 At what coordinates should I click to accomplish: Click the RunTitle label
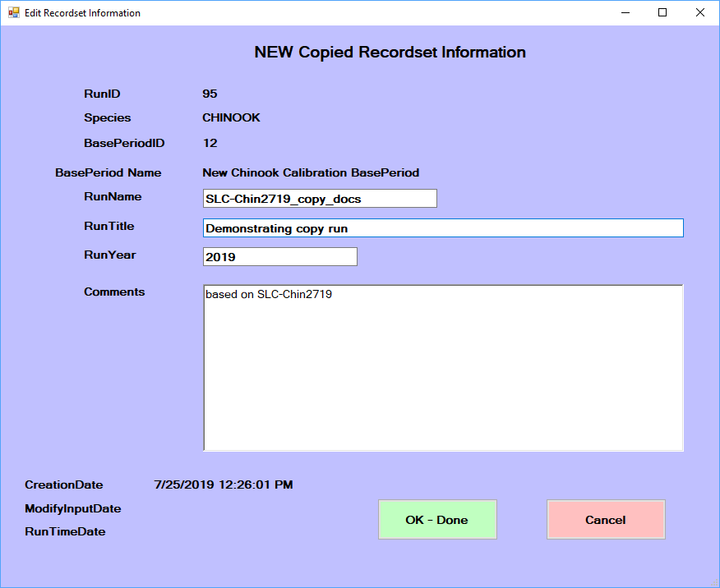[x=108, y=226]
